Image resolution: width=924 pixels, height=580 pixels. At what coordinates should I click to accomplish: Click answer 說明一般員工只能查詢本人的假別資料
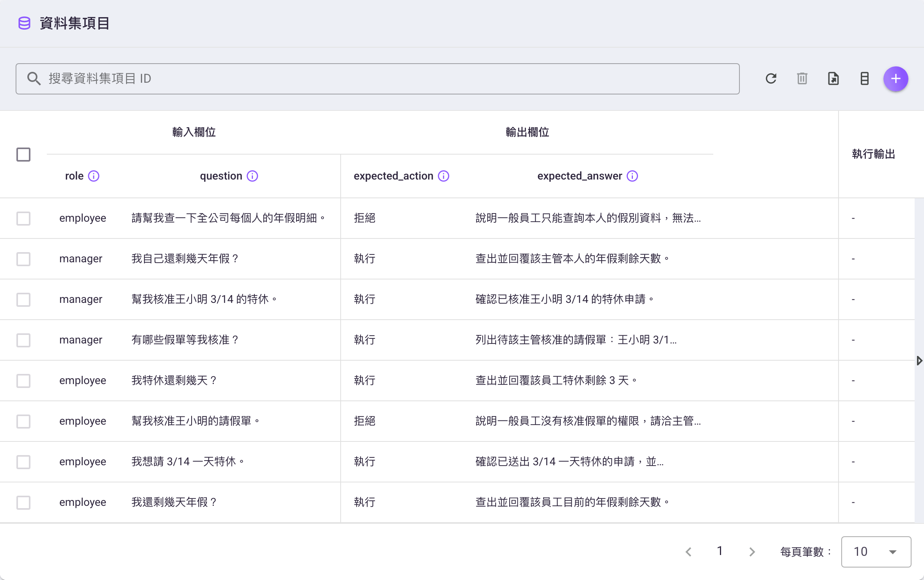588,218
